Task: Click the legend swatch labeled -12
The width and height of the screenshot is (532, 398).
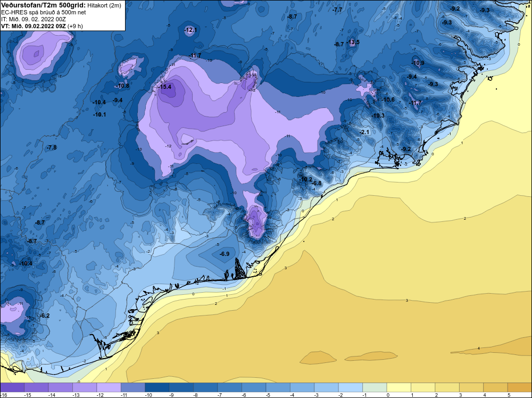Action: pyautogui.click(x=109, y=387)
